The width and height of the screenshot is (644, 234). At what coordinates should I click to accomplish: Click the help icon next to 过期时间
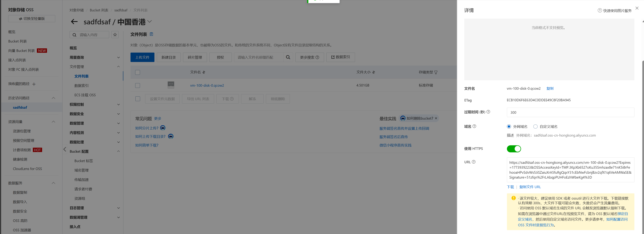pos(488,112)
